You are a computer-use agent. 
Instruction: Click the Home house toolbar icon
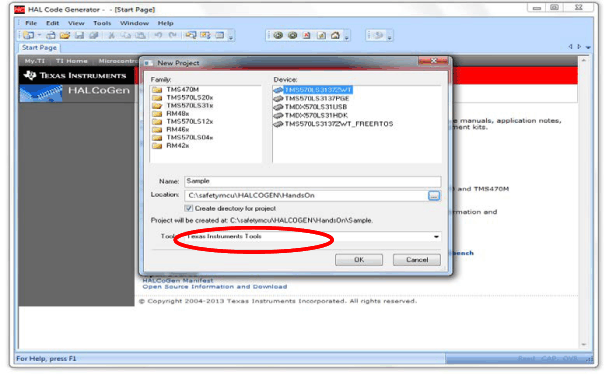point(335,35)
